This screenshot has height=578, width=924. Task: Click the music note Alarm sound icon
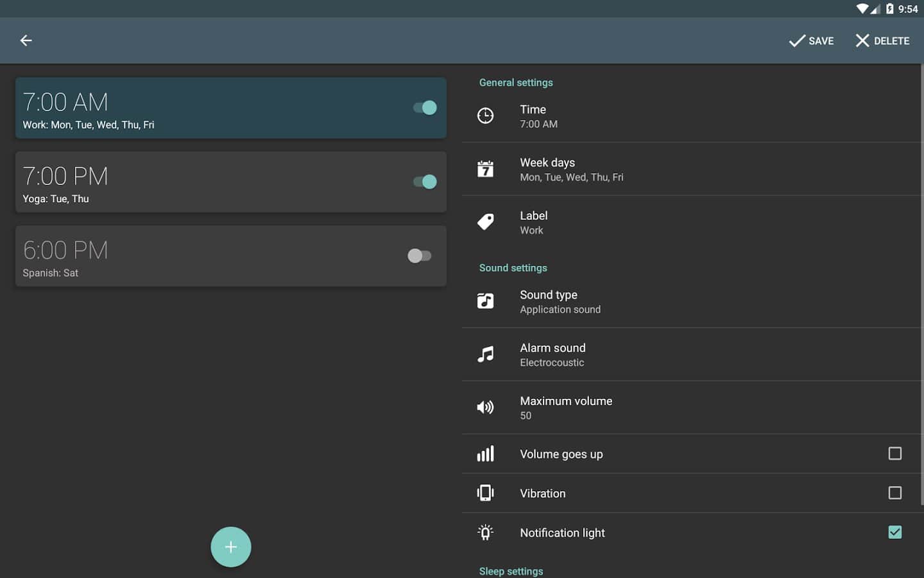tap(486, 355)
